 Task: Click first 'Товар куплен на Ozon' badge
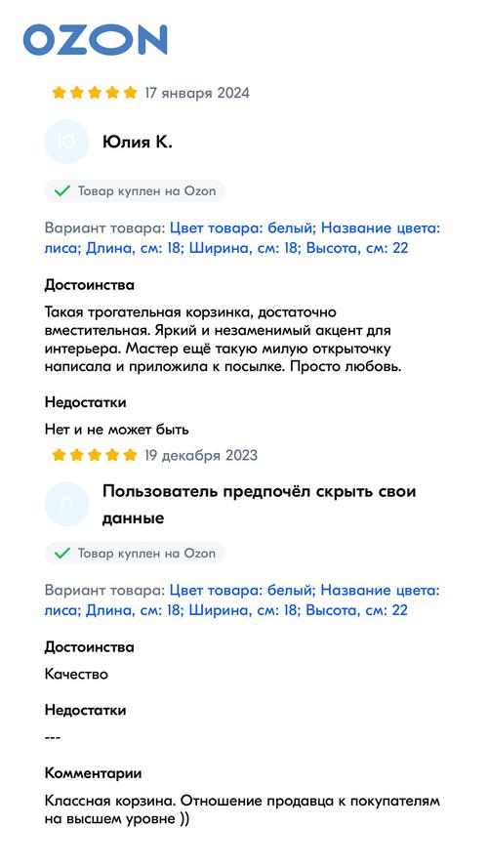tap(135, 191)
